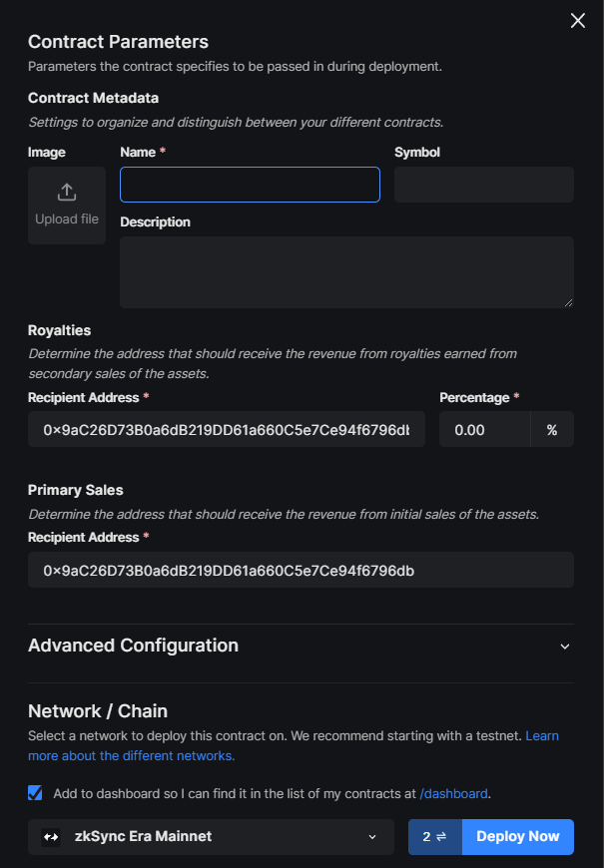Edit the royalties Percentage field
This screenshot has width=604, height=868.
[x=485, y=429]
